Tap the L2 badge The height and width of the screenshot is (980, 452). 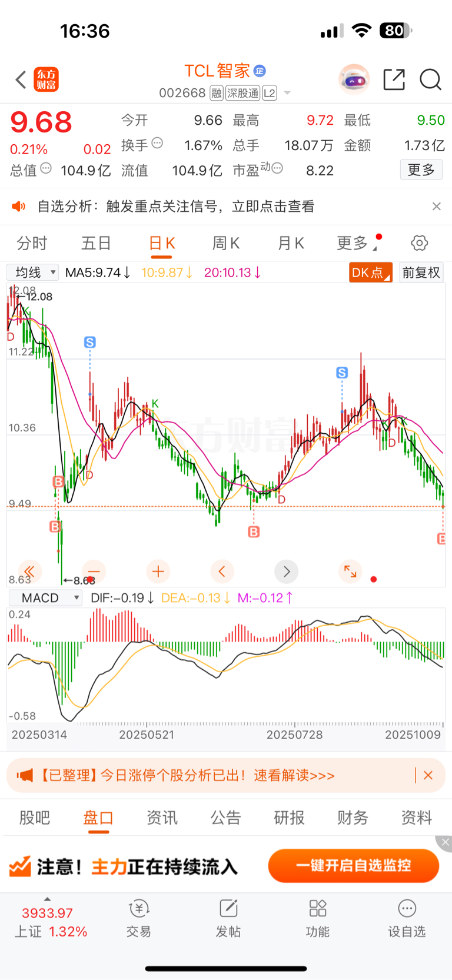point(270,93)
